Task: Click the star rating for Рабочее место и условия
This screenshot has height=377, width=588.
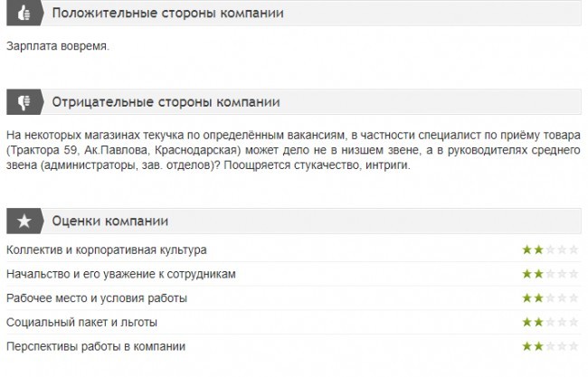Action: click(x=549, y=297)
